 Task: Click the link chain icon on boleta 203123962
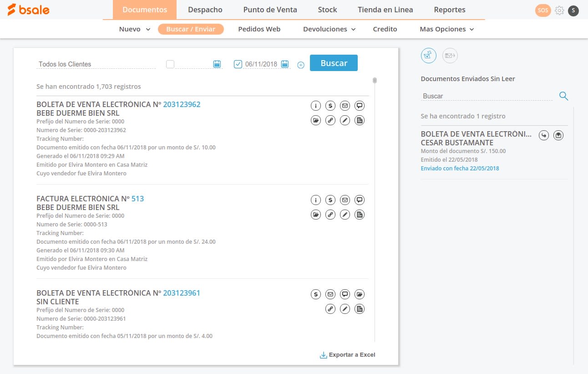[330, 120]
